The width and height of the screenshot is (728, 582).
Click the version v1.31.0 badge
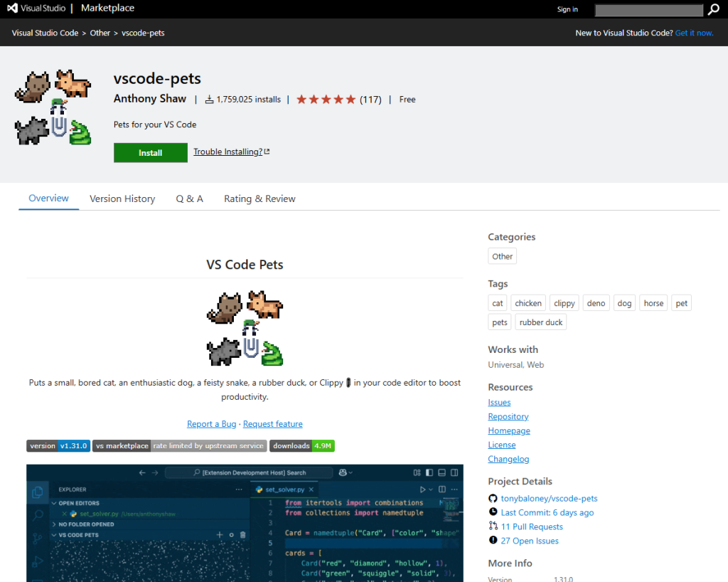tap(58, 446)
